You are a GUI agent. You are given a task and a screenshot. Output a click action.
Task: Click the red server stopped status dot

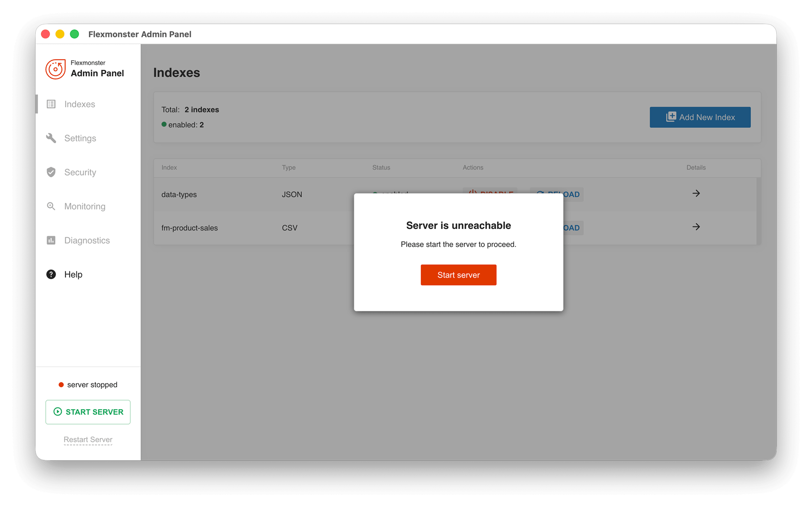pyautogui.click(x=61, y=384)
